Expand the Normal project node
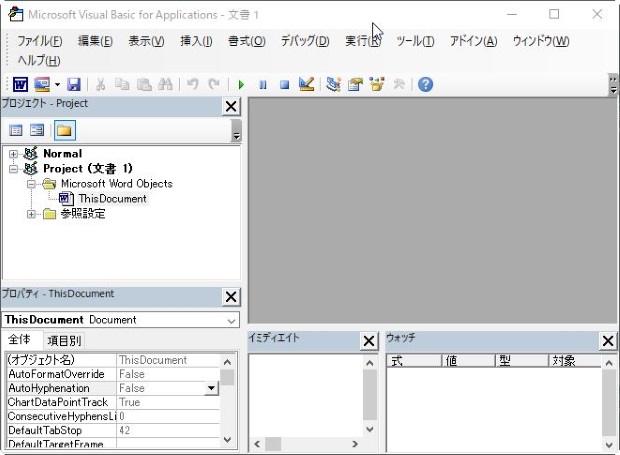Image resolution: width=620 pixels, height=455 pixels. [x=13, y=154]
